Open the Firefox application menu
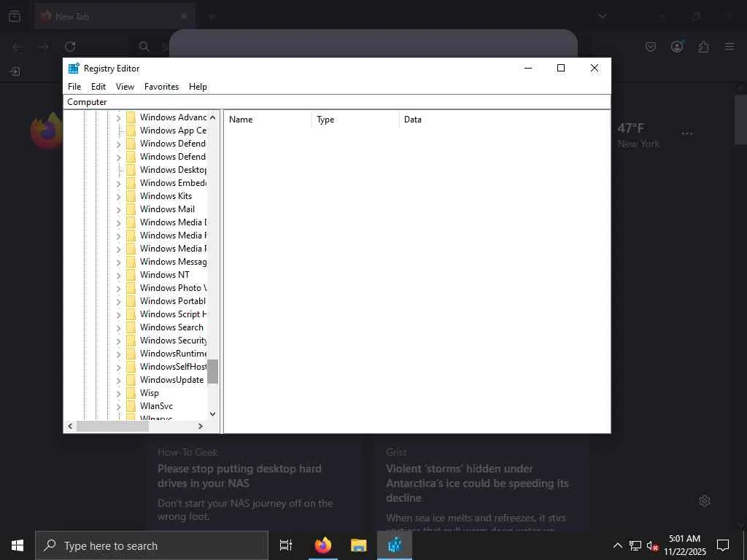 [x=729, y=46]
